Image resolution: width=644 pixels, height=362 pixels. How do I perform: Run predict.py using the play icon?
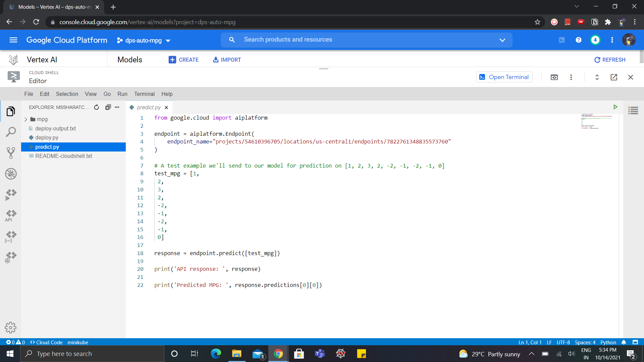[x=615, y=107]
